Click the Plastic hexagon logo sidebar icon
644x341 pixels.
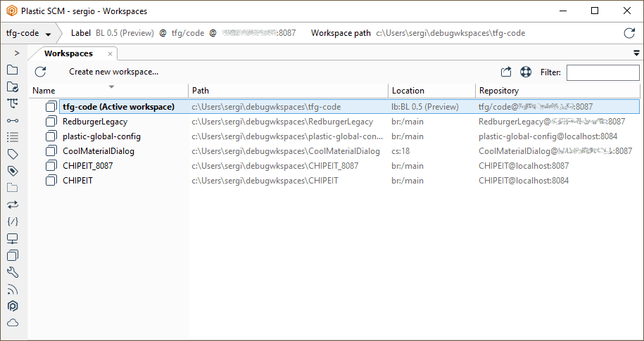13,306
